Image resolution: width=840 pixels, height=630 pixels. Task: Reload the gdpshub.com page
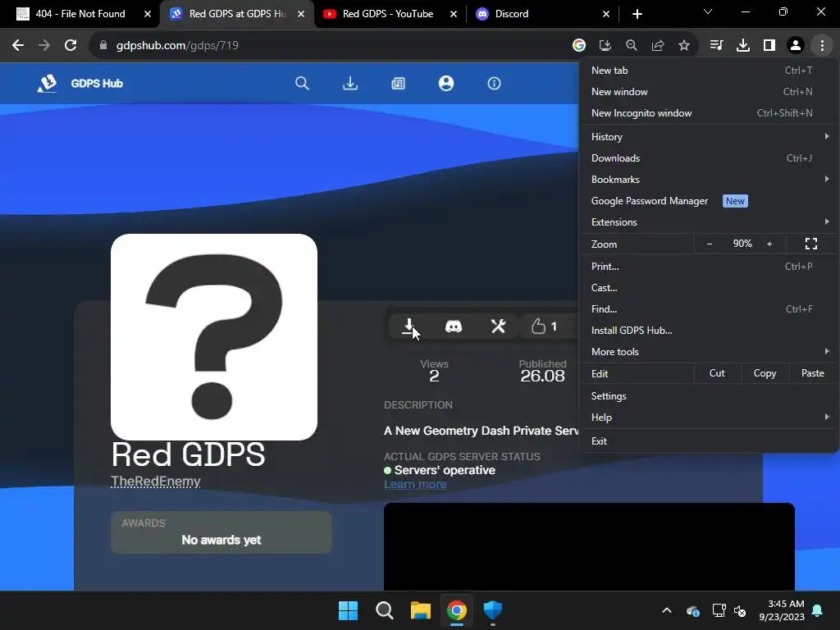tap(71, 46)
